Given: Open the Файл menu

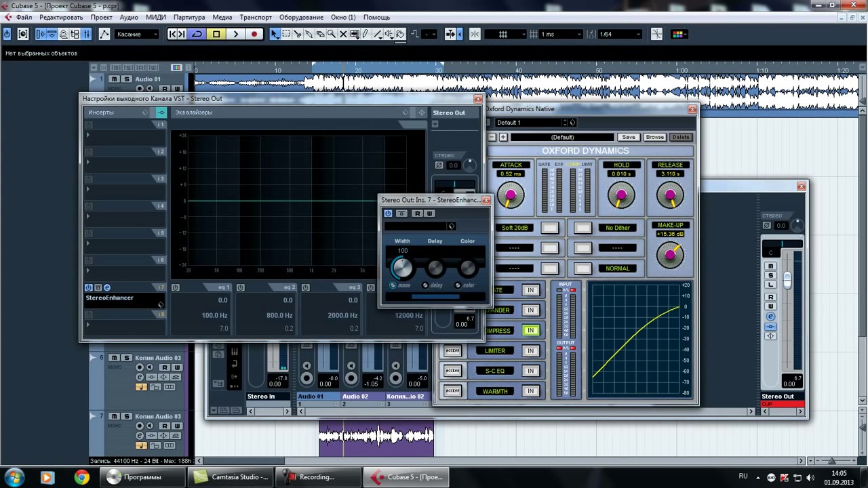Looking at the screenshot, I should click(x=24, y=17).
